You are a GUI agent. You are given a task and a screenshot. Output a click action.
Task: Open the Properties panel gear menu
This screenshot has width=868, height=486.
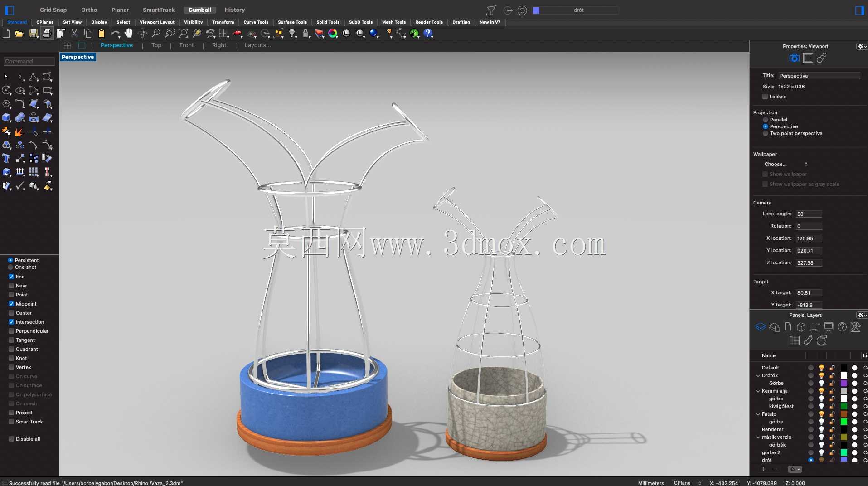coord(862,46)
